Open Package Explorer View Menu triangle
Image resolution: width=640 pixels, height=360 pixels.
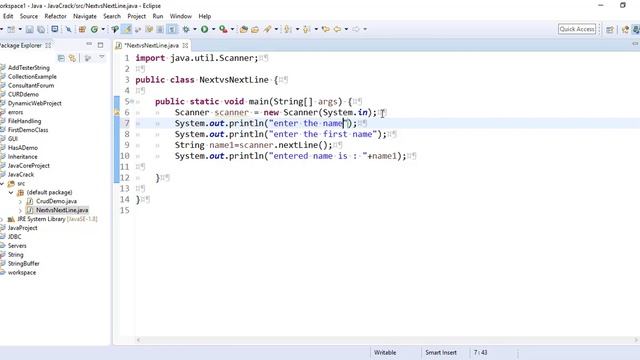pyautogui.click(x=102, y=58)
